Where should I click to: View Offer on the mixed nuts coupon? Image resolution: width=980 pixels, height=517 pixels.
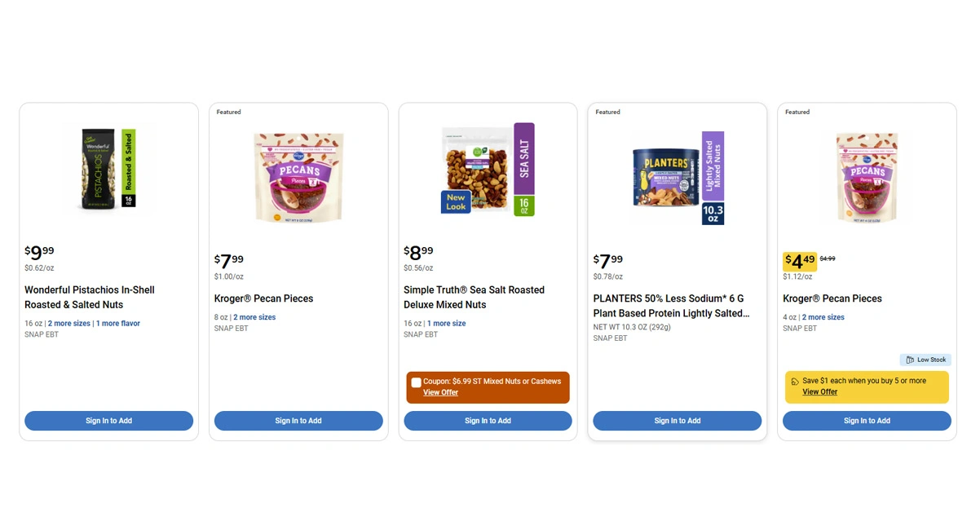click(440, 393)
